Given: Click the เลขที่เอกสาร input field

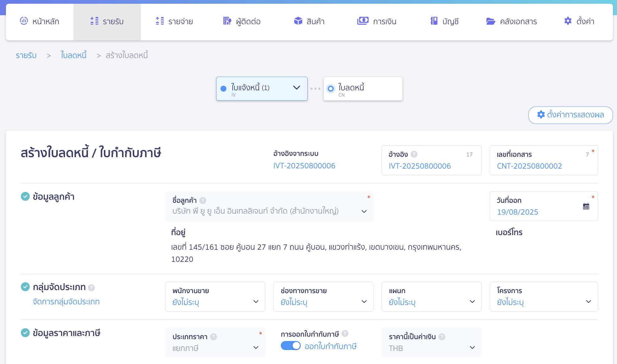Looking at the screenshot, I should [x=544, y=166].
